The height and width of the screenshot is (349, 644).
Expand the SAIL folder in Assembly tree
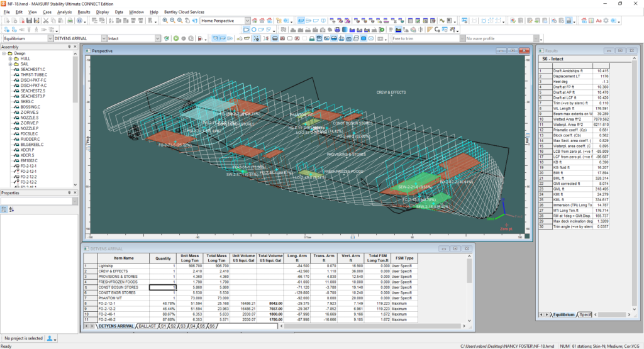[10, 64]
